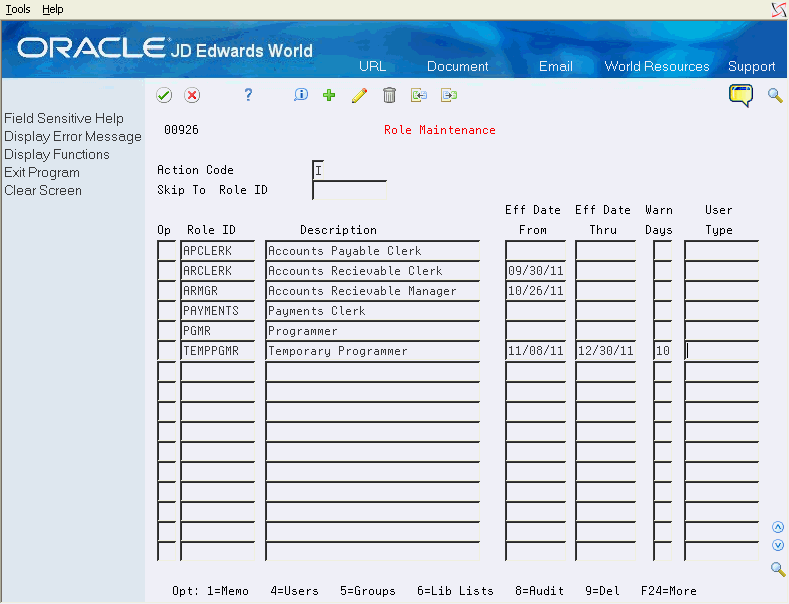789x604 pixels.
Task: Click the import arrow toolbar icon
Action: pos(419,95)
